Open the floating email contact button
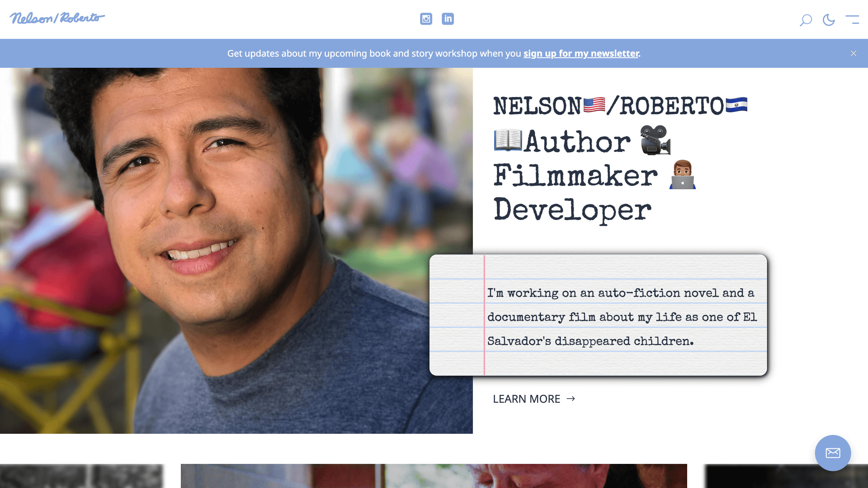This screenshot has height=488, width=868. (x=833, y=453)
